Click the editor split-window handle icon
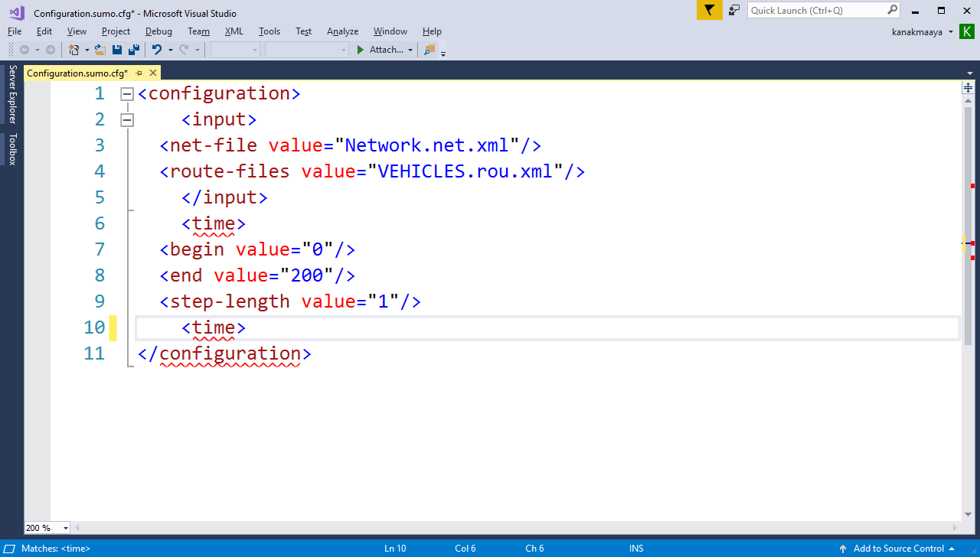The width and height of the screenshot is (980, 557). click(x=968, y=88)
